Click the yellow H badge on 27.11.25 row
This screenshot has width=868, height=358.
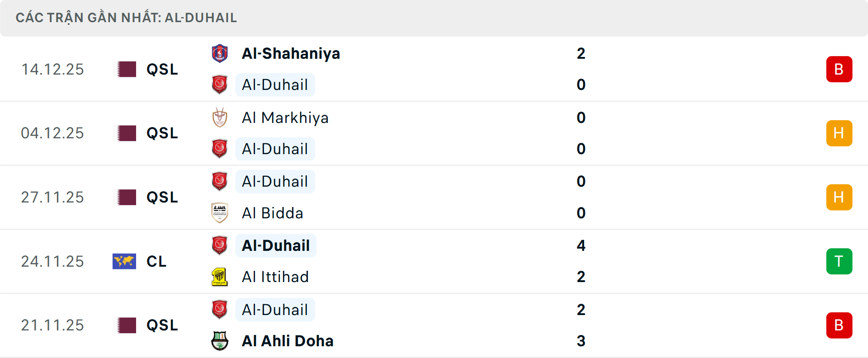click(x=840, y=197)
